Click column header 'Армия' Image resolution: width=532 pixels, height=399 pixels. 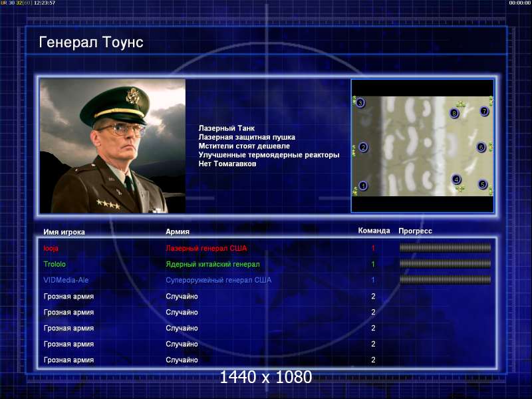(178, 231)
